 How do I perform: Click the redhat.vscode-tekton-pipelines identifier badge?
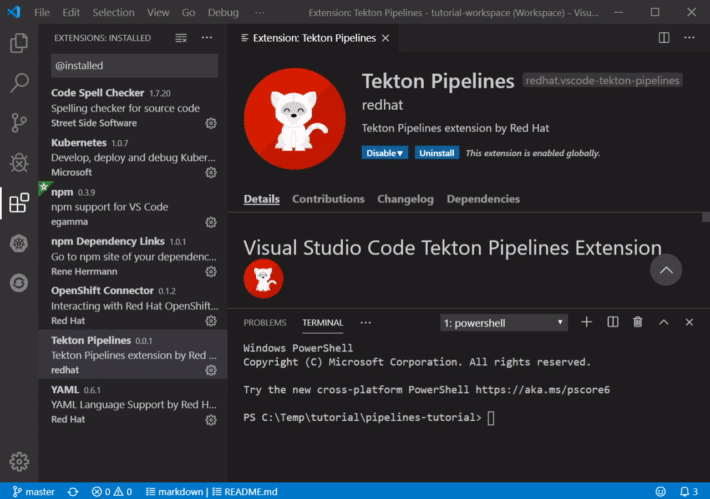[602, 80]
